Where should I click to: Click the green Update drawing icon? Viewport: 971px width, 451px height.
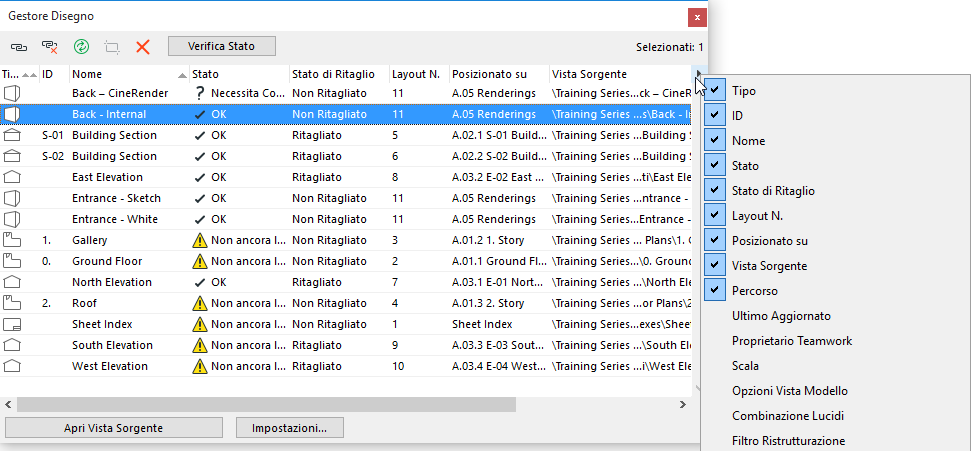point(81,46)
